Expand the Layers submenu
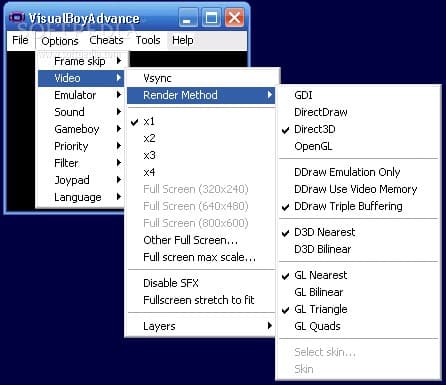This screenshot has height=385, width=446. point(201,326)
